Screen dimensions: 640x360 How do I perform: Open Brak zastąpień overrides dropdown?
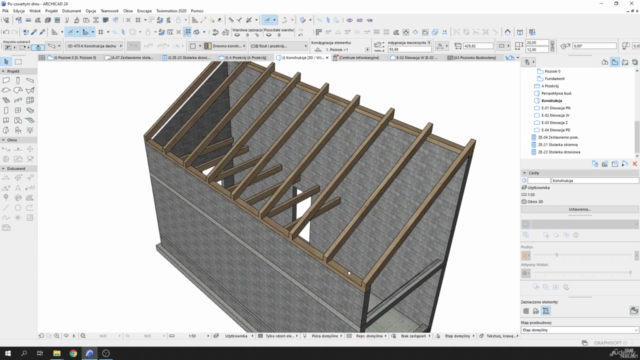[411, 336]
